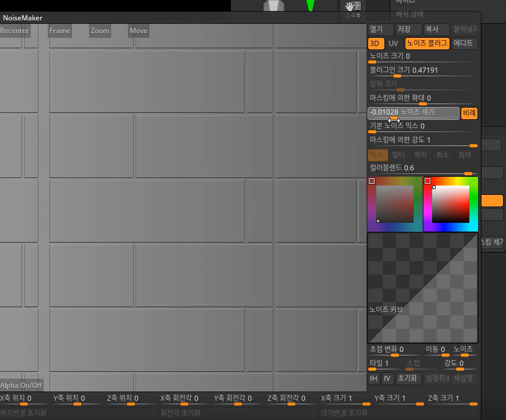Image resolution: width=506 pixels, height=420 pixels.
Task: Adjust the X축 위치 slider
Action: coord(24,400)
